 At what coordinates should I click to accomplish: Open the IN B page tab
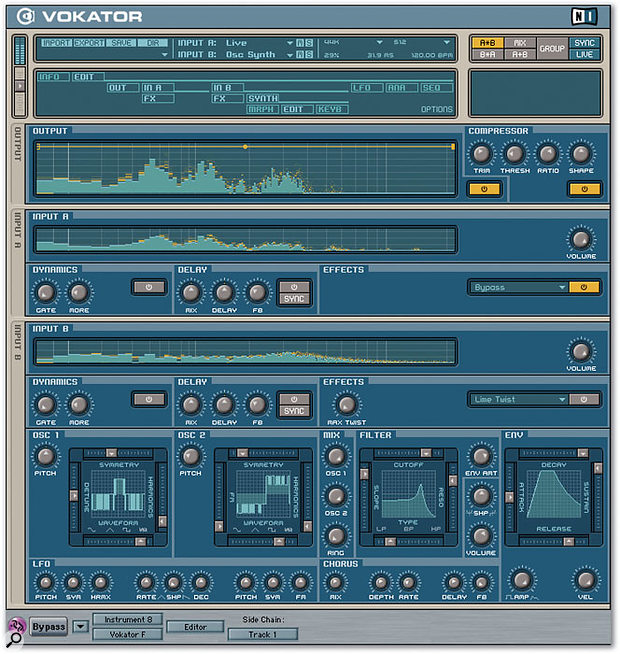pos(227,88)
